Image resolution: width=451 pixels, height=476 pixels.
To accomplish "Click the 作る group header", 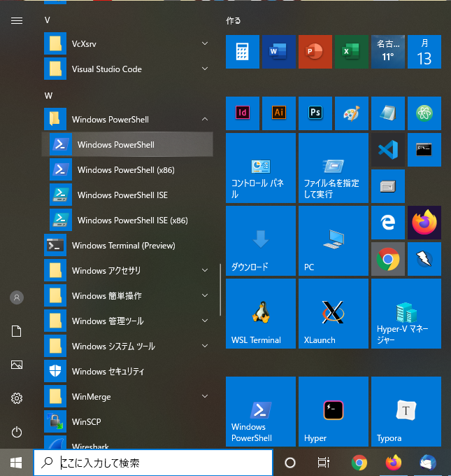I will pyautogui.click(x=234, y=20).
